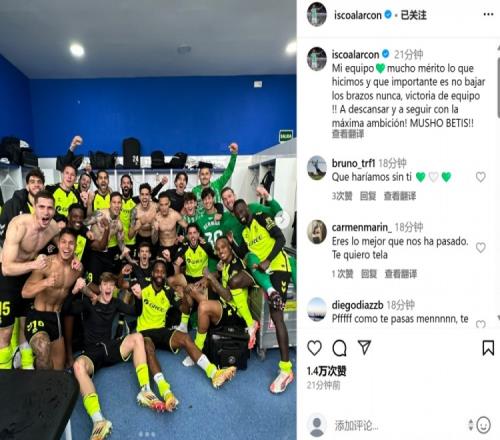Click the 添加评论 comment input field
This screenshot has width=500, height=440.
coord(398,425)
